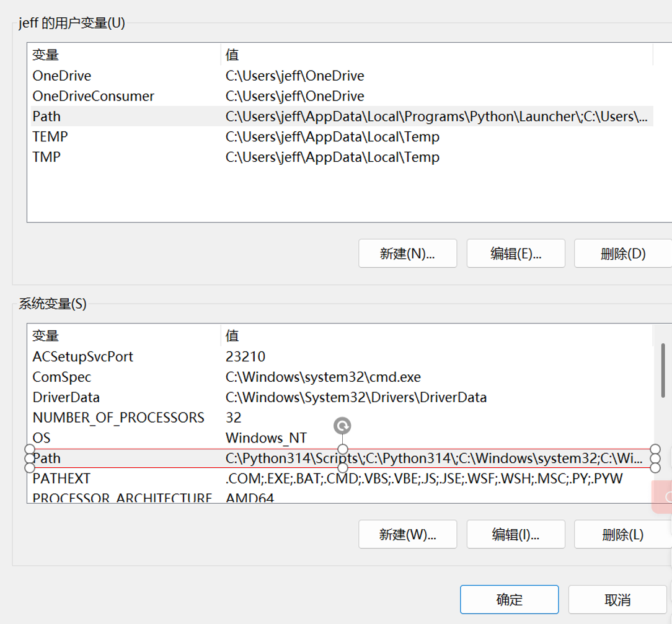Select Path row in user variables

pos(342,116)
